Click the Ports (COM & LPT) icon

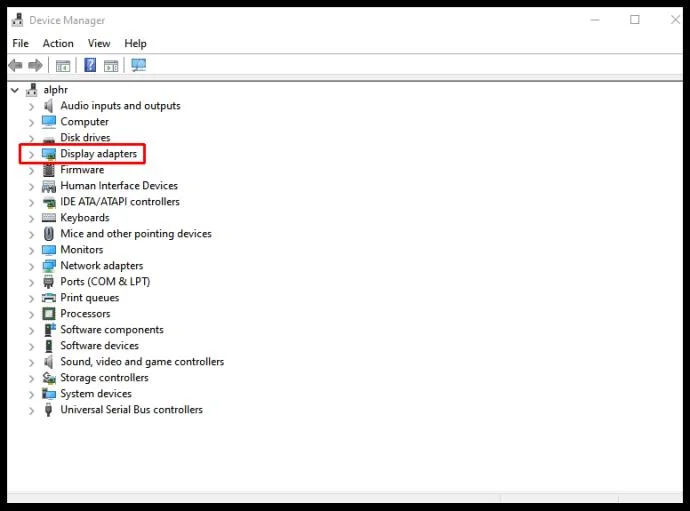click(48, 282)
